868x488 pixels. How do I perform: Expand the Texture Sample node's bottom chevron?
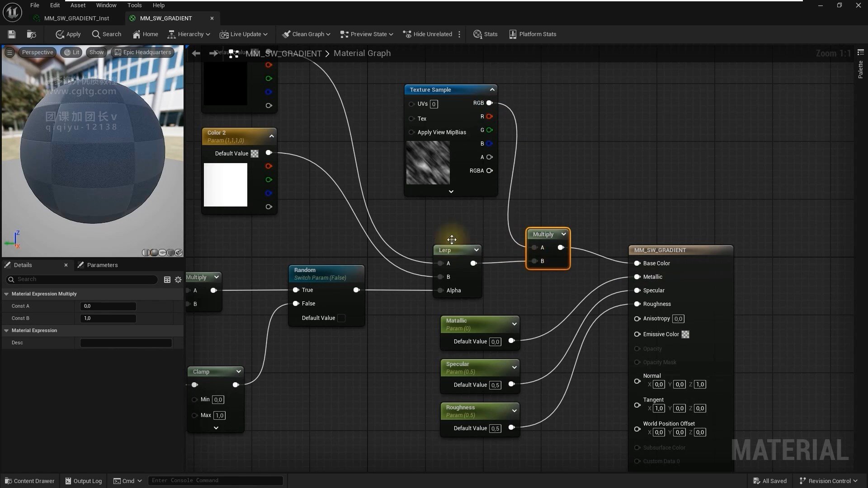coord(451,192)
